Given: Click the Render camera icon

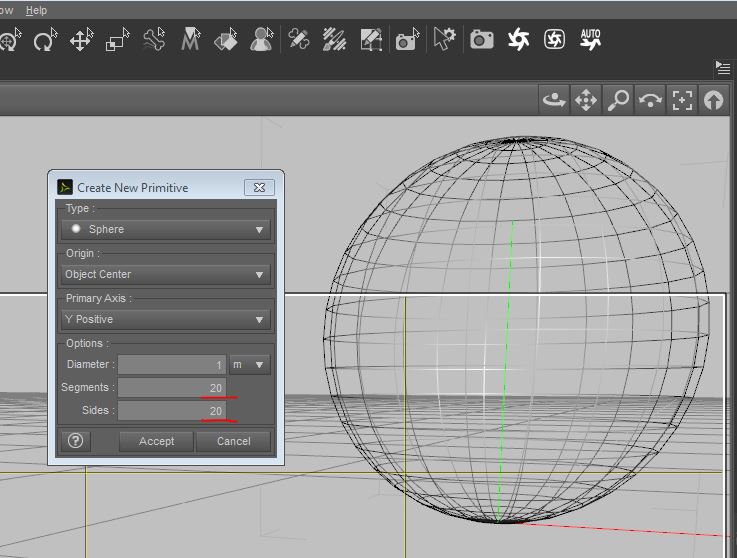Looking at the screenshot, I should [482, 40].
